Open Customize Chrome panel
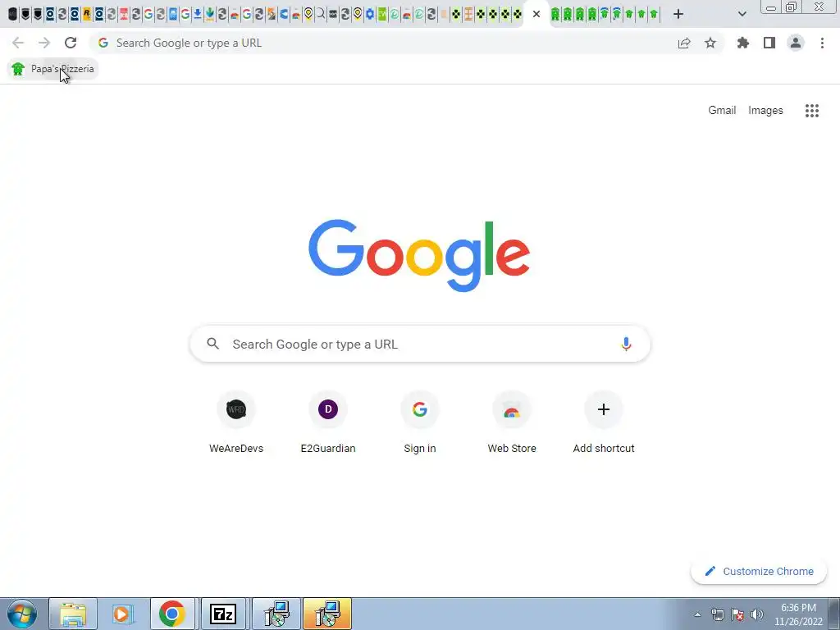Image resolution: width=840 pixels, height=630 pixels. (x=759, y=571)
